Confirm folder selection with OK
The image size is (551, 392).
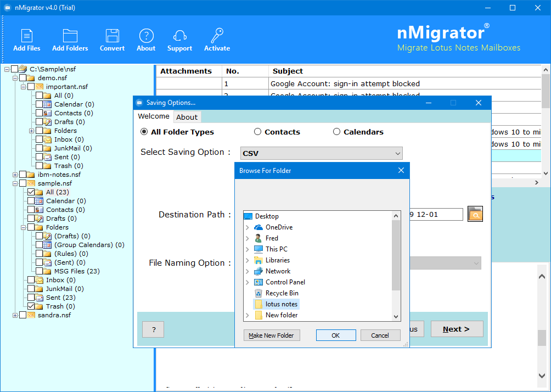tap(335, 335)
